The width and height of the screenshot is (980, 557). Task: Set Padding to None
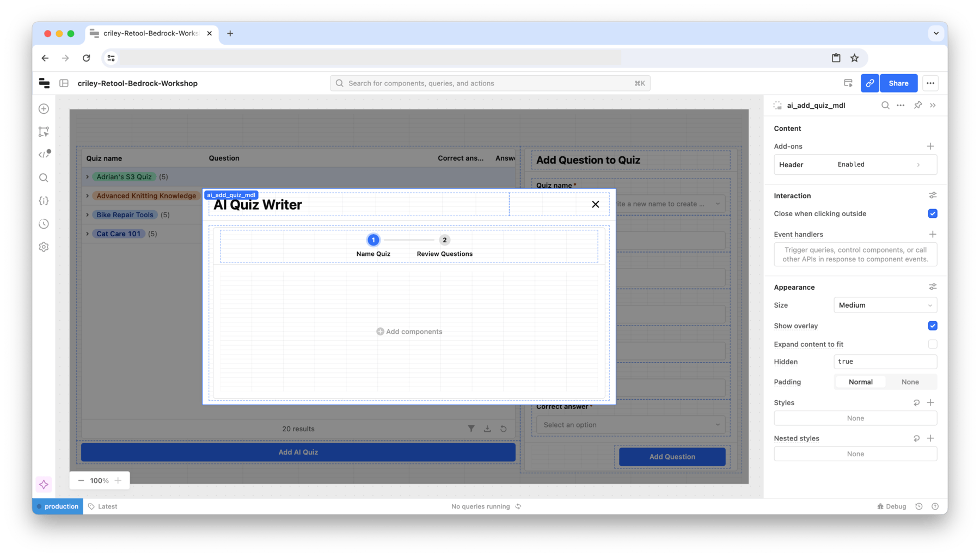tap(910, 382)
